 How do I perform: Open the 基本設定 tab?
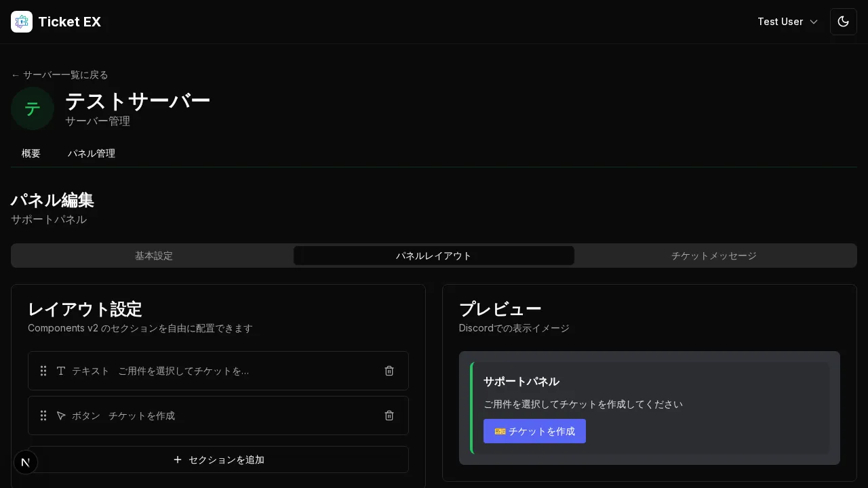pos(154,256)
